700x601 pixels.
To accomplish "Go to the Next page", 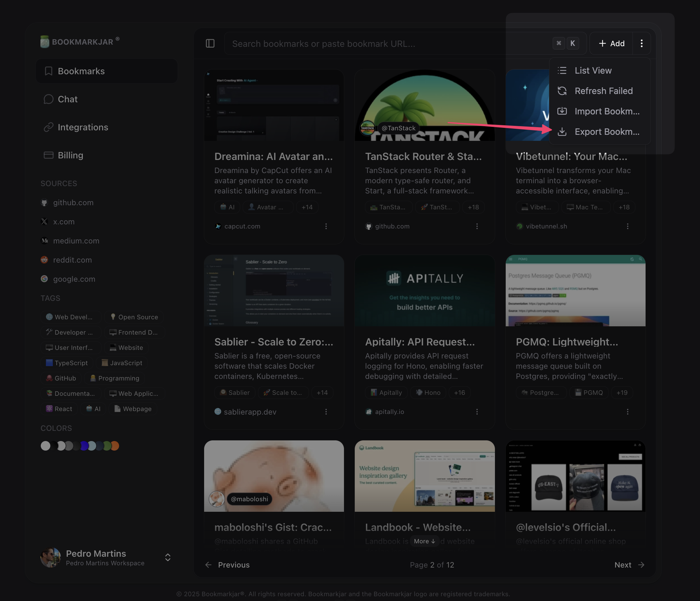I will (x=629, y=565).
